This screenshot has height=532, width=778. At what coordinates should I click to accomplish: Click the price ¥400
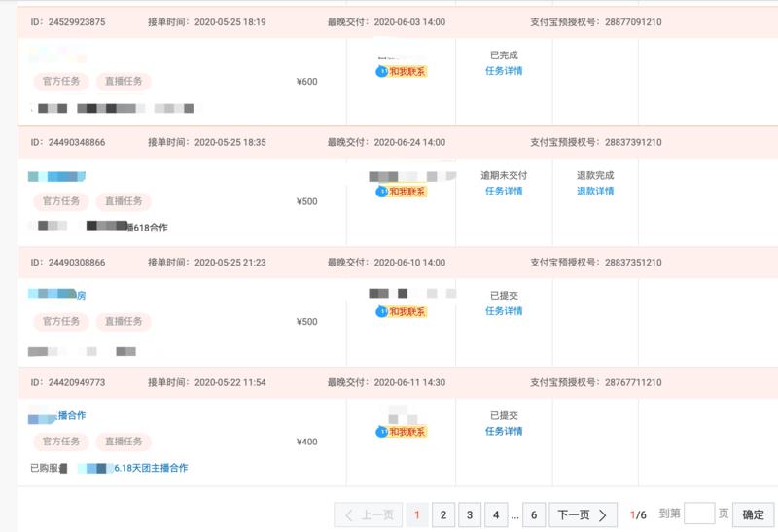pos(306,442)
